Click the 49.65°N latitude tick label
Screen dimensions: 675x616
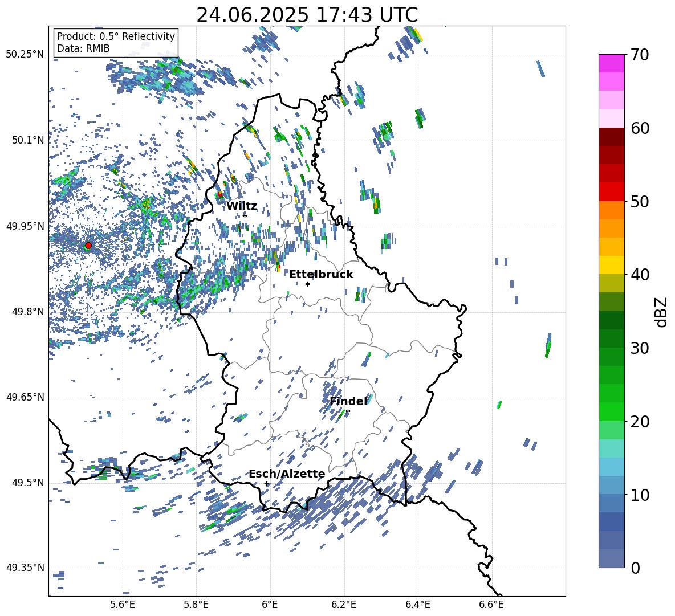point(25,397)
